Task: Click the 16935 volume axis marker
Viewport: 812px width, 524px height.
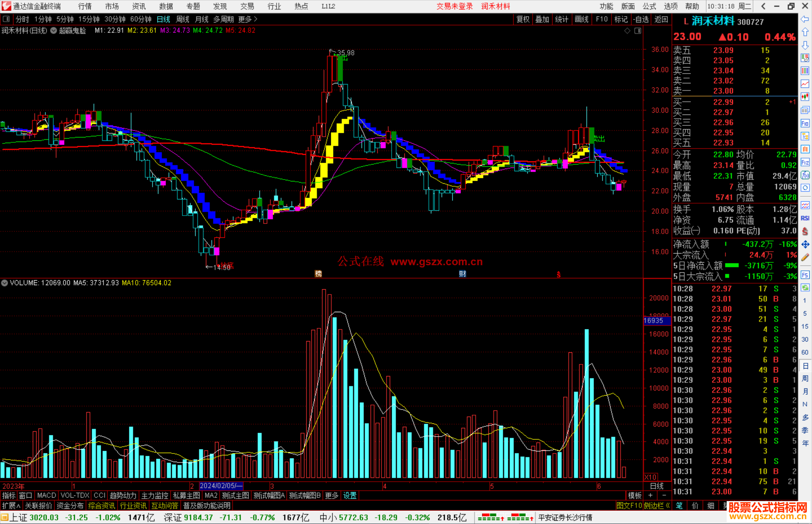Action: point(656,320)
